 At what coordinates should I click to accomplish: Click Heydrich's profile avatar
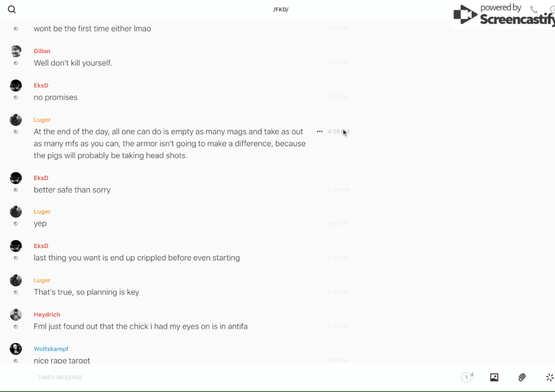click(16, 315)
